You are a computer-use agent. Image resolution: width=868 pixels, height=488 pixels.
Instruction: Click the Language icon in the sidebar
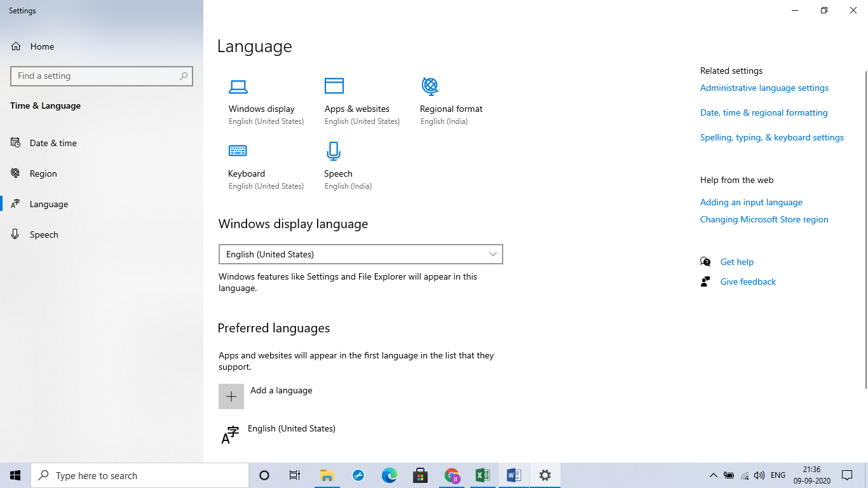pos(15,203)
